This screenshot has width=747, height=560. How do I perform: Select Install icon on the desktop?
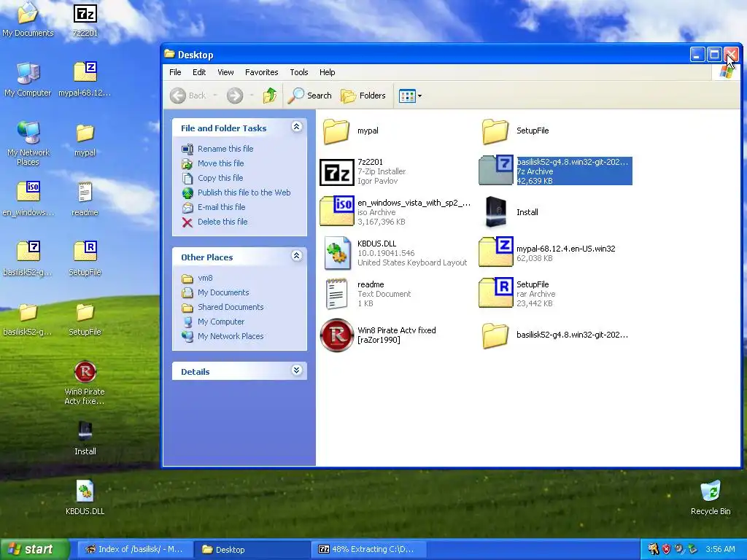pos(85,438)
